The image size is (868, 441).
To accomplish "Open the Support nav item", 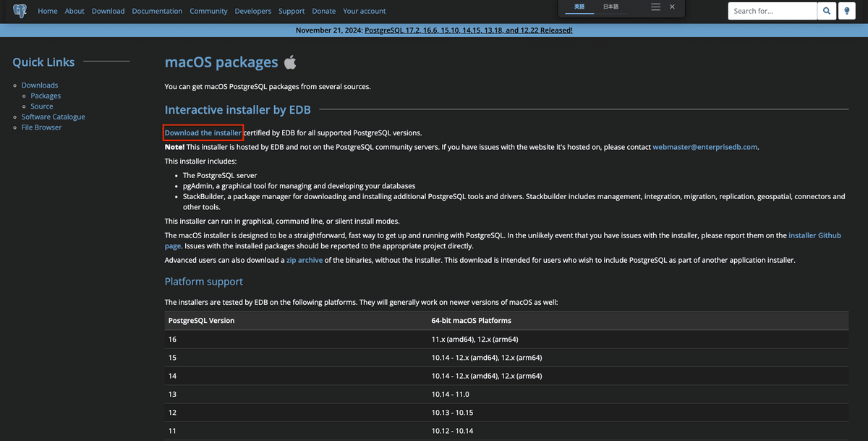I will (x=292, y=11).
